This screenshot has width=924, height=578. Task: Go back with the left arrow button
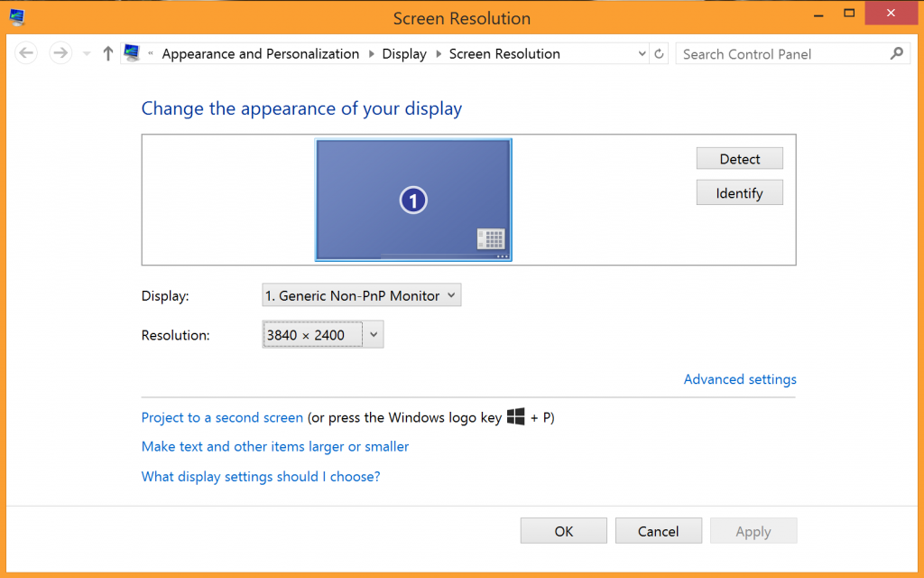coord(26,53)
